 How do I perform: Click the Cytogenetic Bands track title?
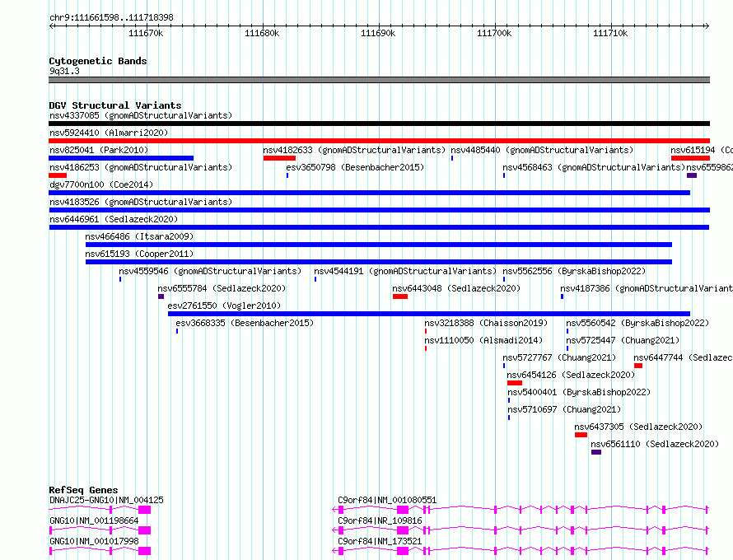coord(98,61)
